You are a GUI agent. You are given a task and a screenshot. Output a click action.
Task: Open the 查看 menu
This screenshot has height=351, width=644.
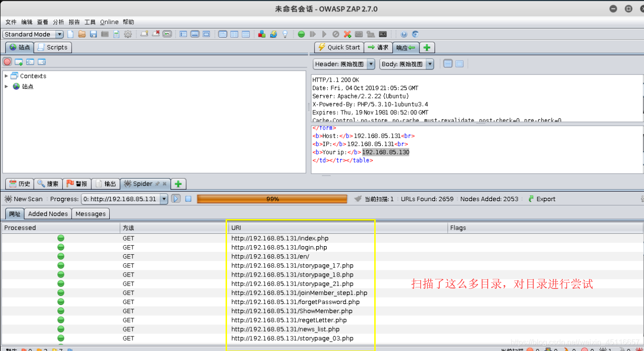pyautogui.click(x=43, y=22)
